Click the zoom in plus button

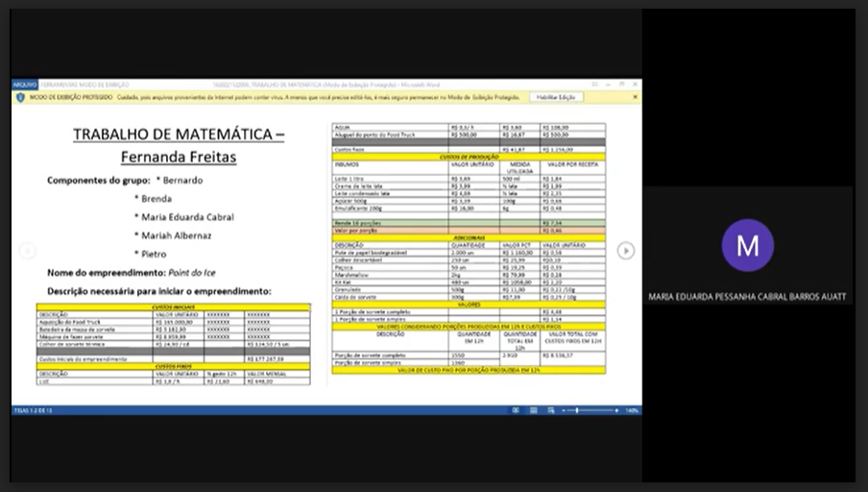616,410
